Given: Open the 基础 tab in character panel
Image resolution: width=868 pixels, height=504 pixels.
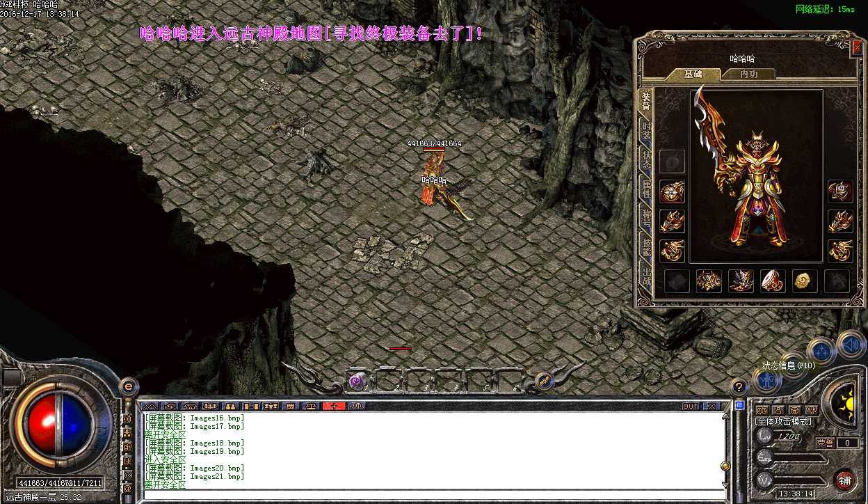Looking at the screenshot, I should pos(693,74).
